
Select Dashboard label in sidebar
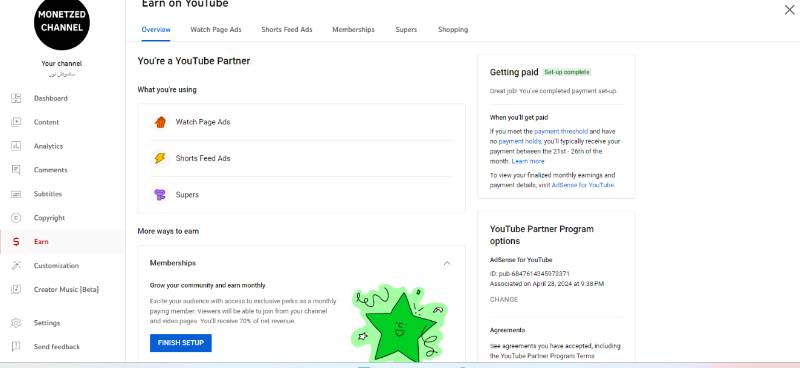coord(51,99)
